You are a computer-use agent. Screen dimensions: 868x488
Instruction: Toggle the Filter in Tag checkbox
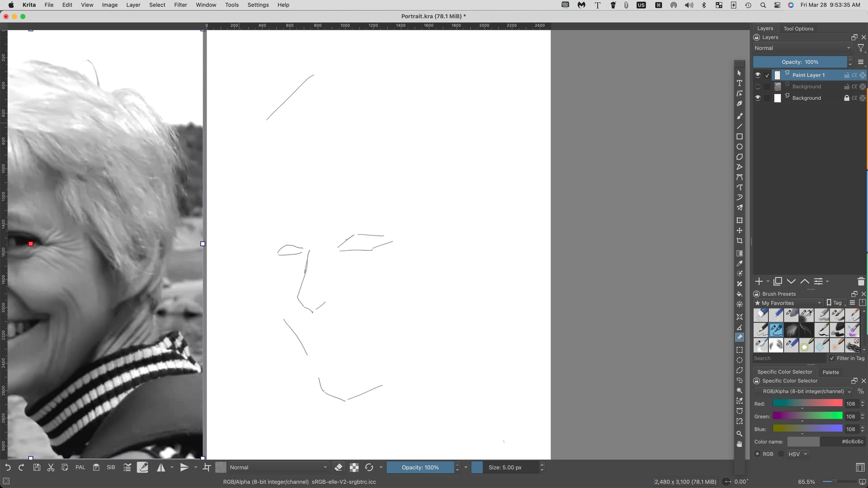[832, 358]
